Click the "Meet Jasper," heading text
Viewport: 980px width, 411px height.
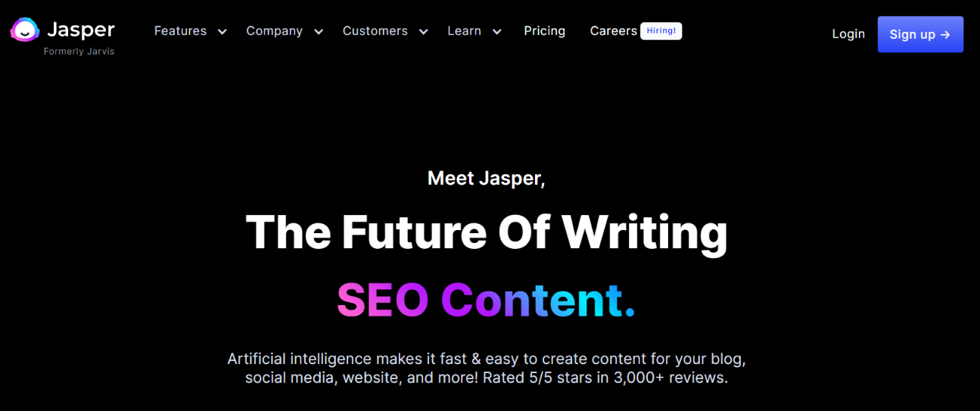point(486,178)
